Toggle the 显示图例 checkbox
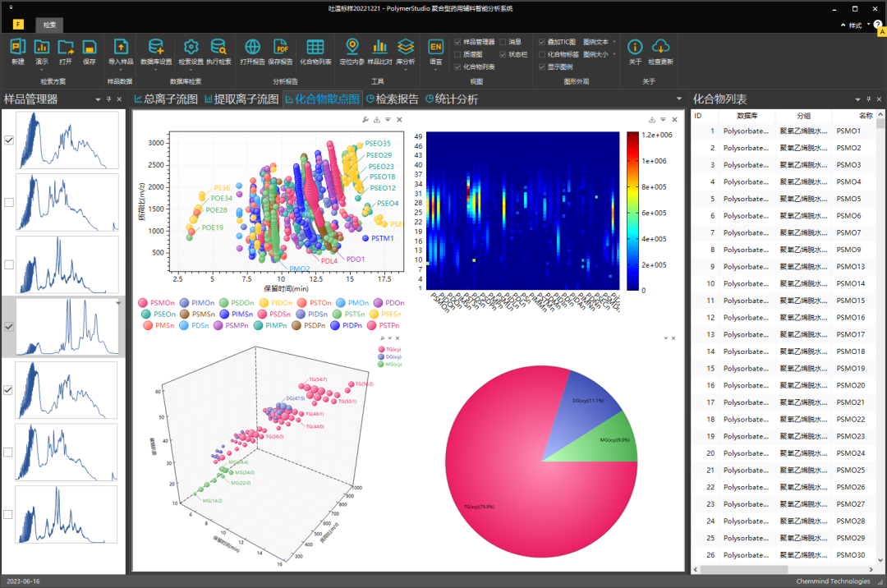Image resolution: width=887 pixels, height=588 pixels. tap(542, 67)
